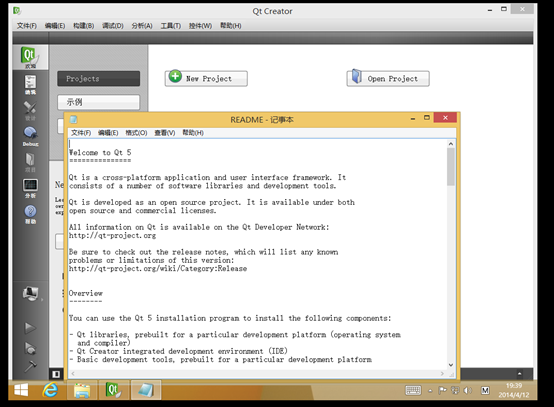The height and width of the screenshot is (407, 554).
Task: Click the Windows Start button
Action: 21,390
